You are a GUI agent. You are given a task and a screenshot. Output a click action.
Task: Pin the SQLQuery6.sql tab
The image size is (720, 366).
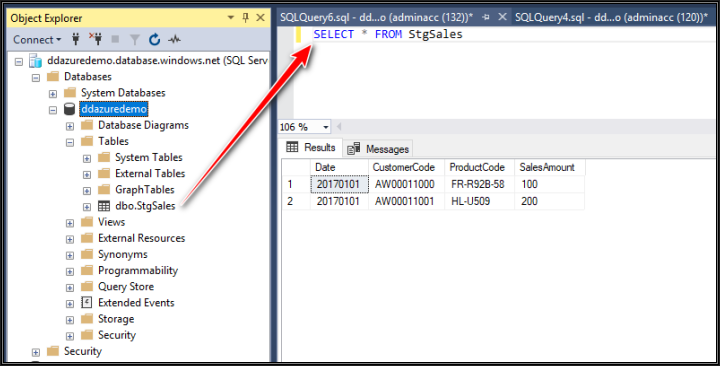pyautogui.click(x=486, y=17)
